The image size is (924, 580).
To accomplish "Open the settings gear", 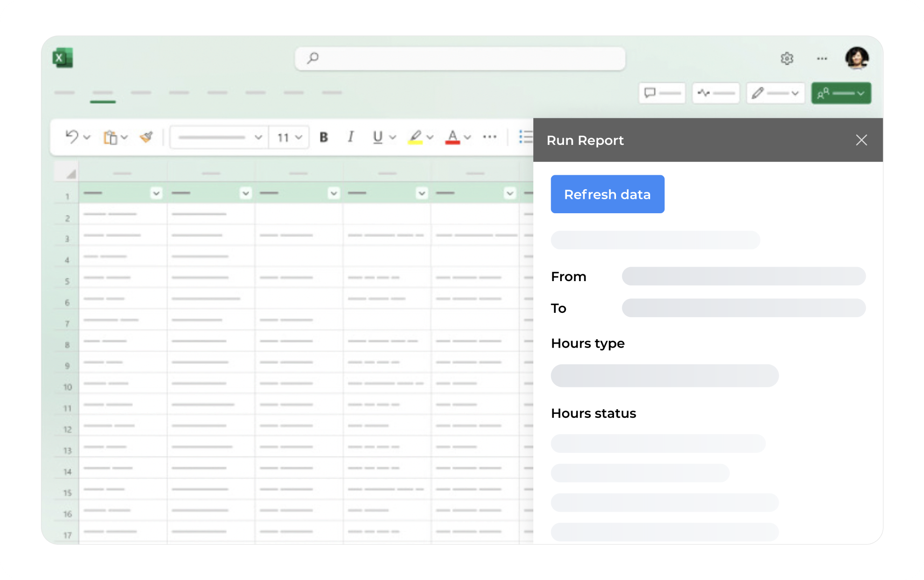I will 787,58.
